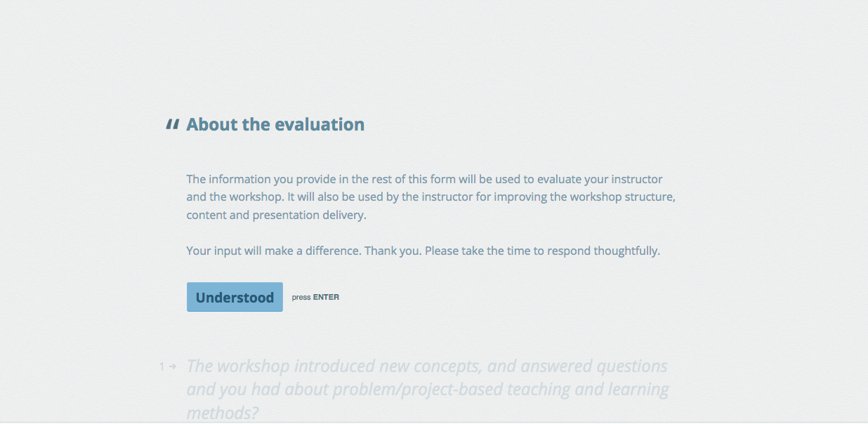868x424 pixels.
Task: Click the line starting 'and the workshop'
Action: 430,197
